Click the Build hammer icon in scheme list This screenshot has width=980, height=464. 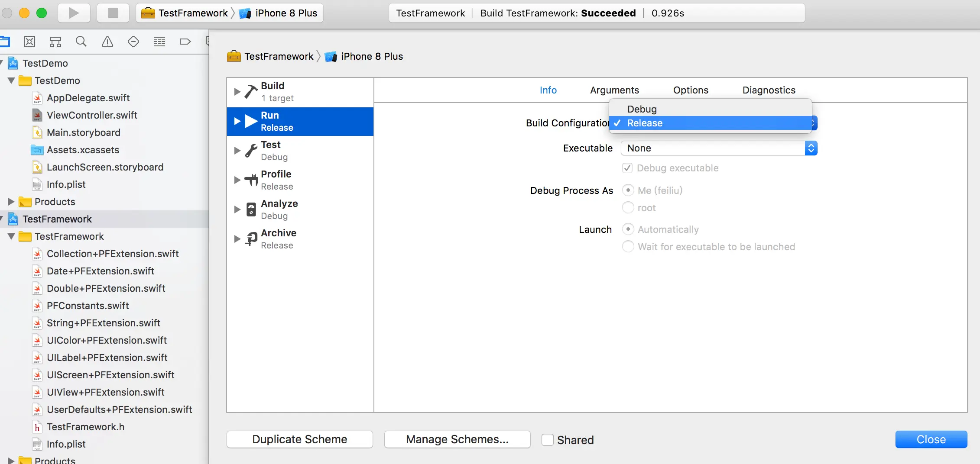[x=251, y=92]
